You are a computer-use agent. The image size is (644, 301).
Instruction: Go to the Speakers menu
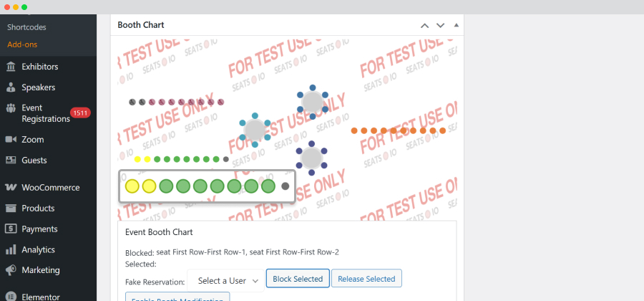pos(38,87)
